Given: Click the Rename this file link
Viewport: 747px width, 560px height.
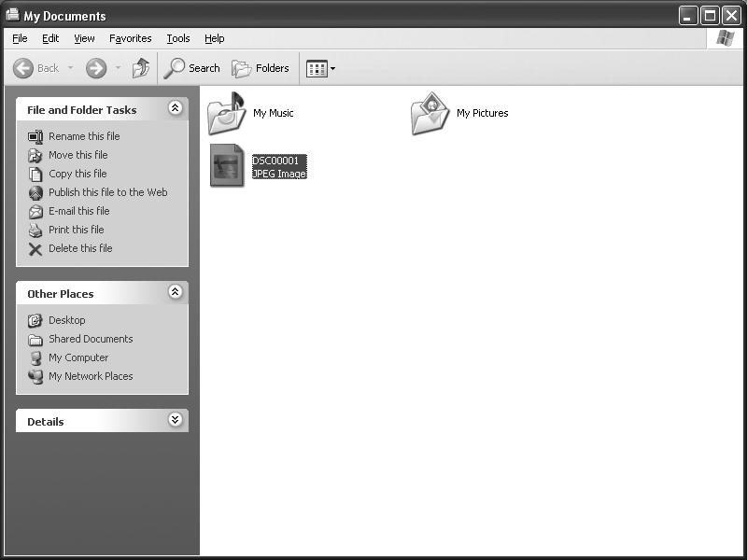Looking at the screenshot, I should coord(84,136).
